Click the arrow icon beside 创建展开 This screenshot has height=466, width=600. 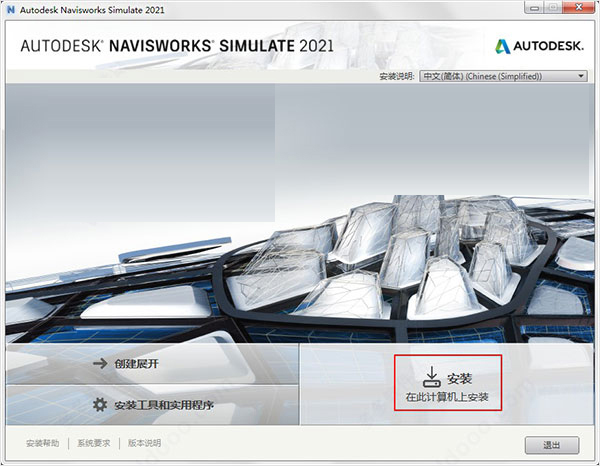click(x=100, y=363)
